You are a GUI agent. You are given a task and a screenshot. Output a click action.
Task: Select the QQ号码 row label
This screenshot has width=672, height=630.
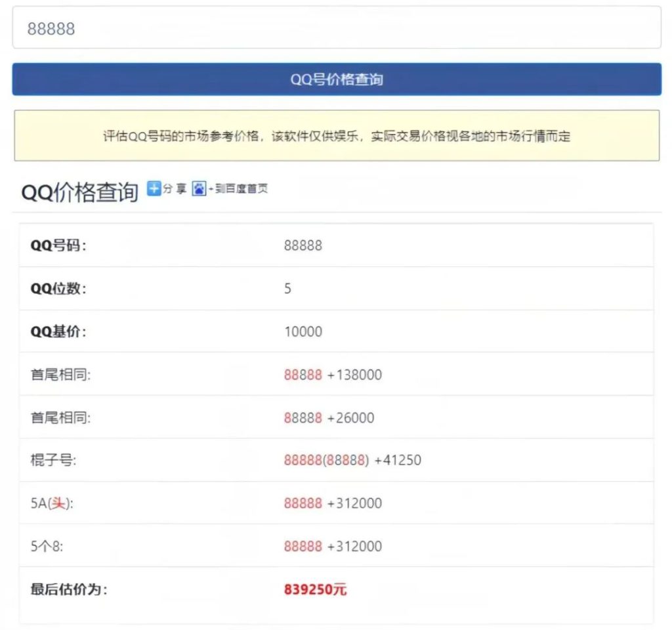click(x=58, y=245)
